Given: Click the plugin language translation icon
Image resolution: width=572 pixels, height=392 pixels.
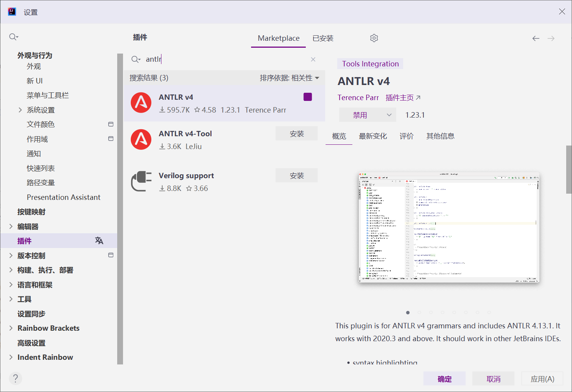Looking at the screenshot, I should point(99,241).
